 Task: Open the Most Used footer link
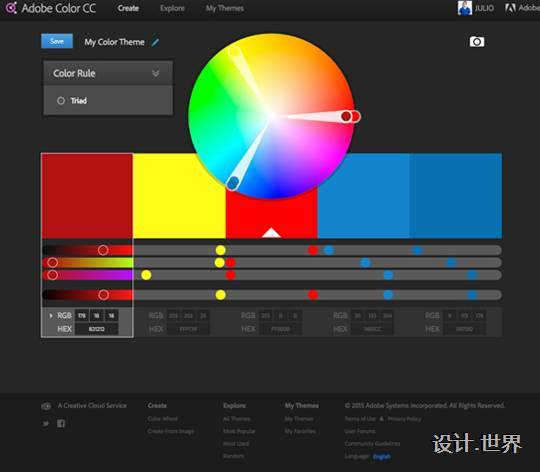click(236, 444)
